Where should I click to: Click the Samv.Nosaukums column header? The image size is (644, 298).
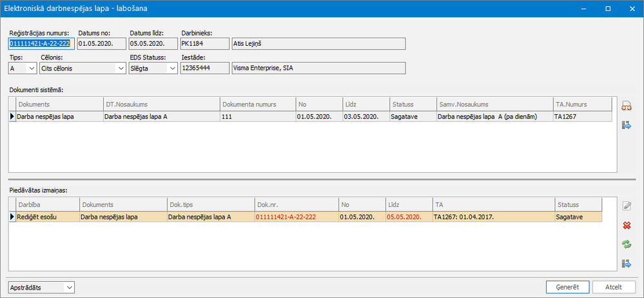click(493, 104)
